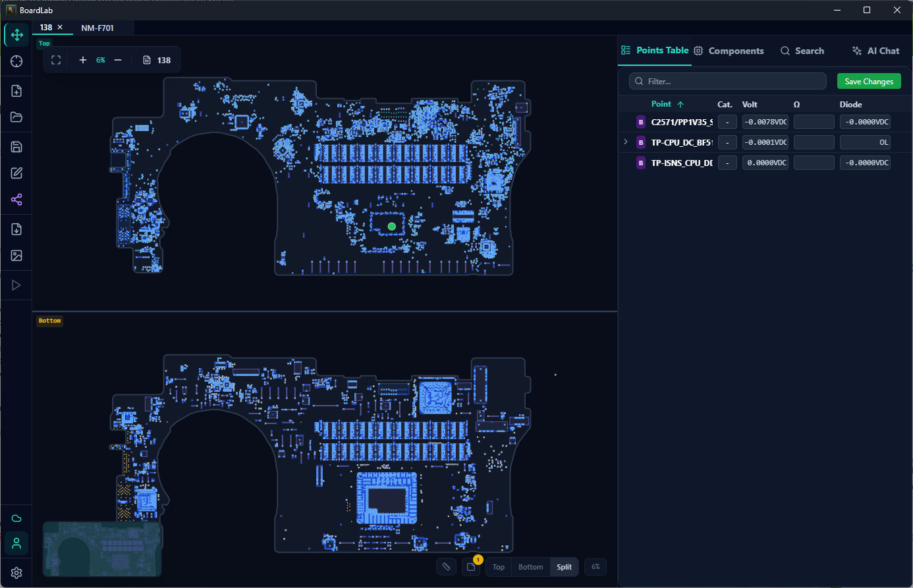
Task: Activate the crosshair probe tool
Action: (x=16, y=61)
